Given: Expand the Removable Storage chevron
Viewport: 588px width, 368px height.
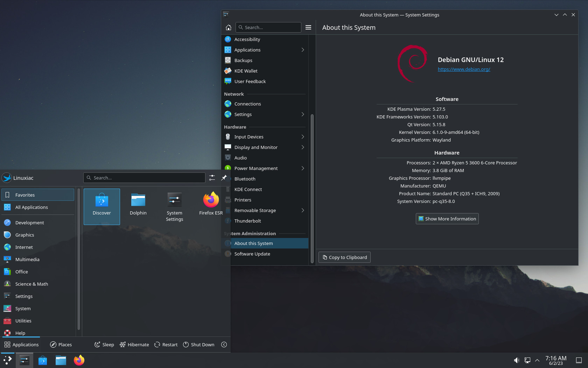Looking at the screenshot, I should point(303,210).
